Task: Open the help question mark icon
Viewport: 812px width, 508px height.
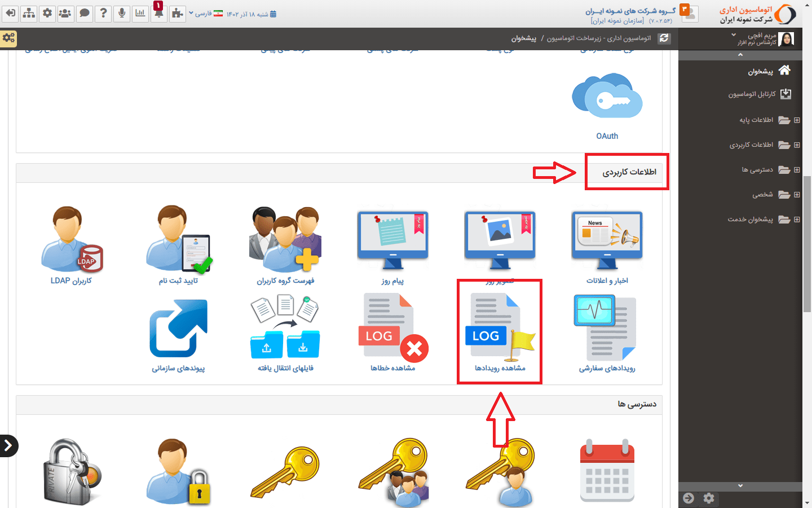Action: pyautogui.click(x=103, y=13)
